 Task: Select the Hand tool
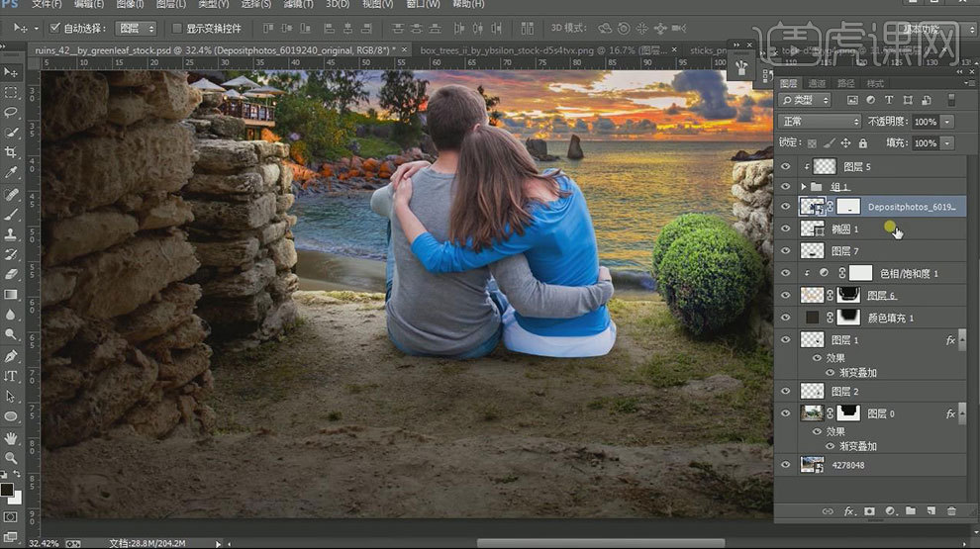click(11, 438)
